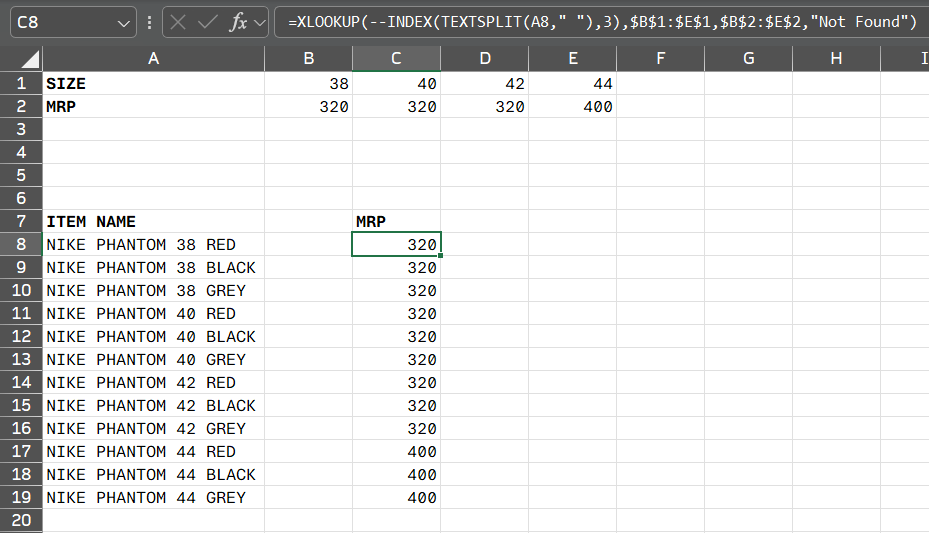
Task: Expand the fx function dropdown chevron
Action: tap(259, 23)
